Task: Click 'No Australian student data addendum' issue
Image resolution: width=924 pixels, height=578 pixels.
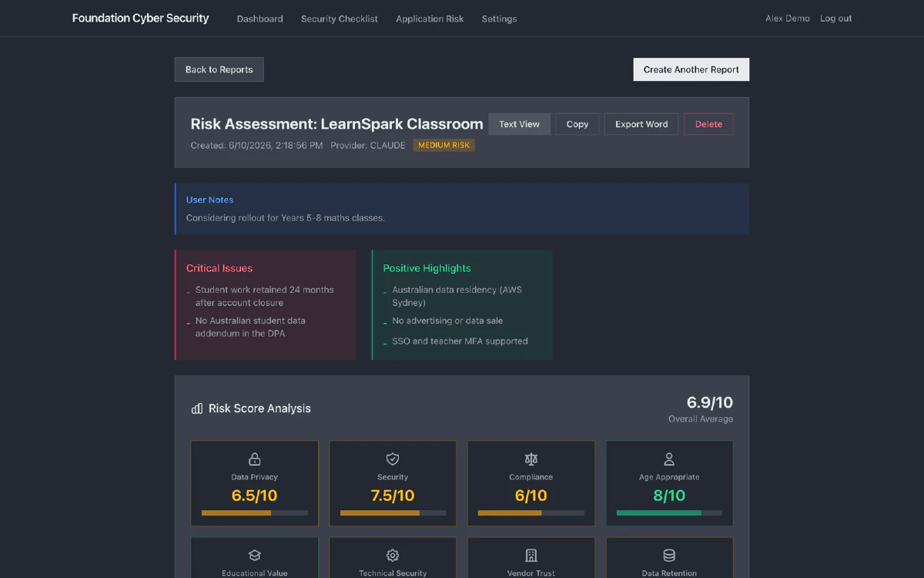Action: [250, 327]
